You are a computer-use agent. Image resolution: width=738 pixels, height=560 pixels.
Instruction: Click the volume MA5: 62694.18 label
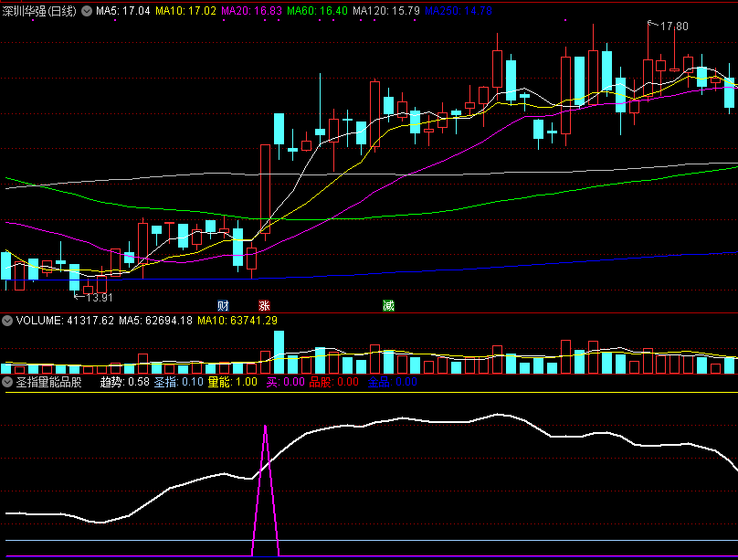pos(155,321)
